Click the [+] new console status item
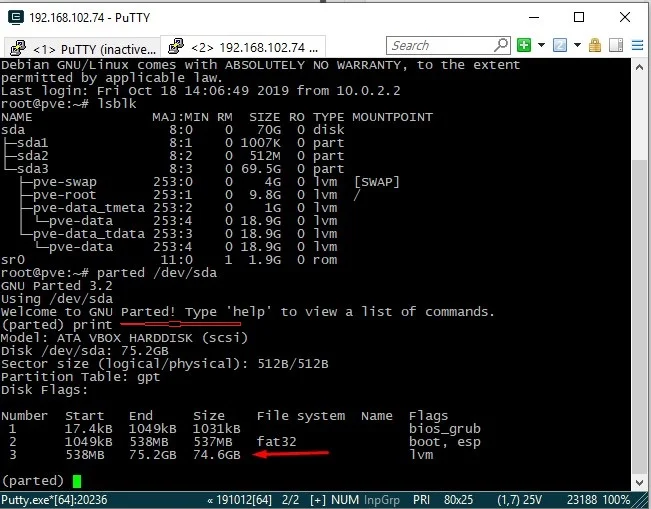 pyautogui.click(x=318, y=500)
